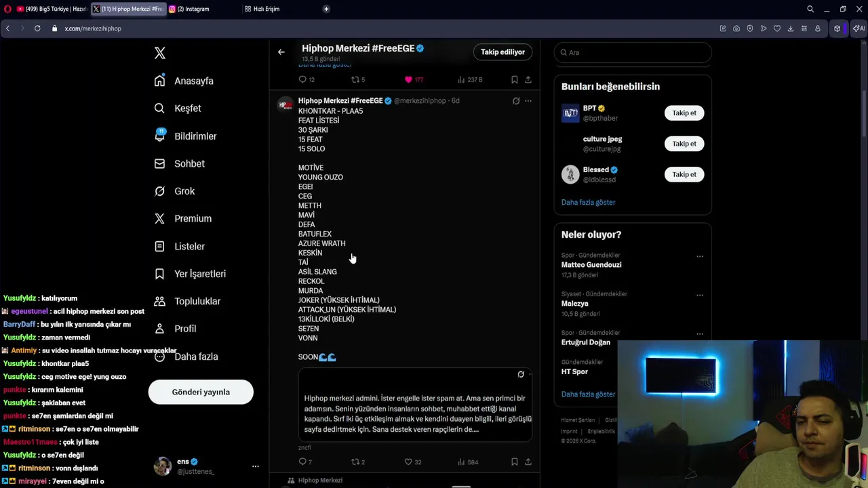Open Opera AI assistant button
Screen dimensions: 868x488
click(859, 28)
